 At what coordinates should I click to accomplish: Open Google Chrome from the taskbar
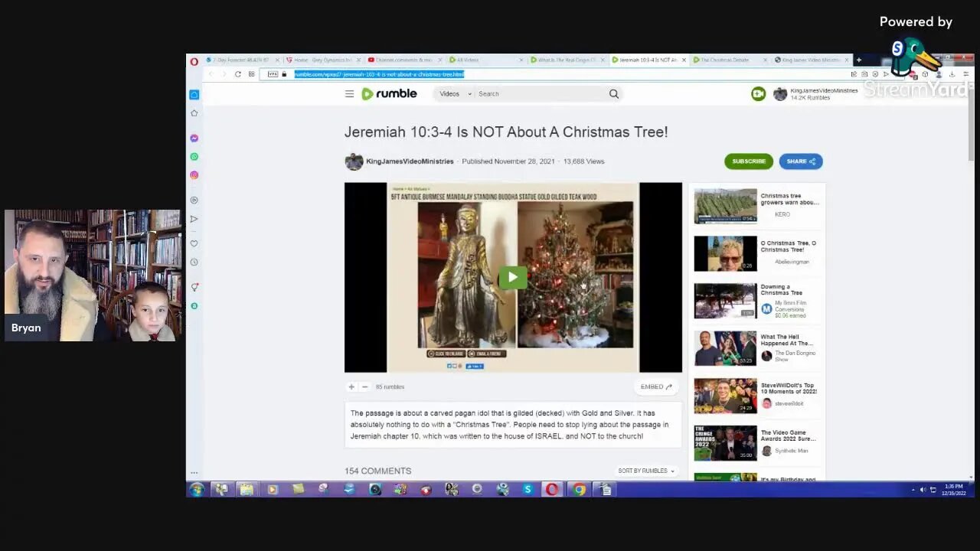tap(580, 490)
